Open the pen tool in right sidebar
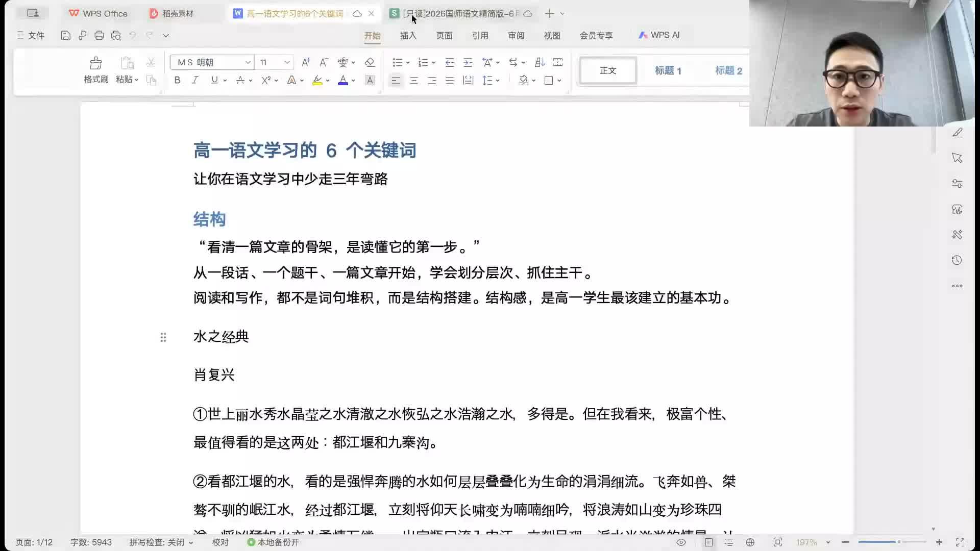 click(x=957, y=133)
